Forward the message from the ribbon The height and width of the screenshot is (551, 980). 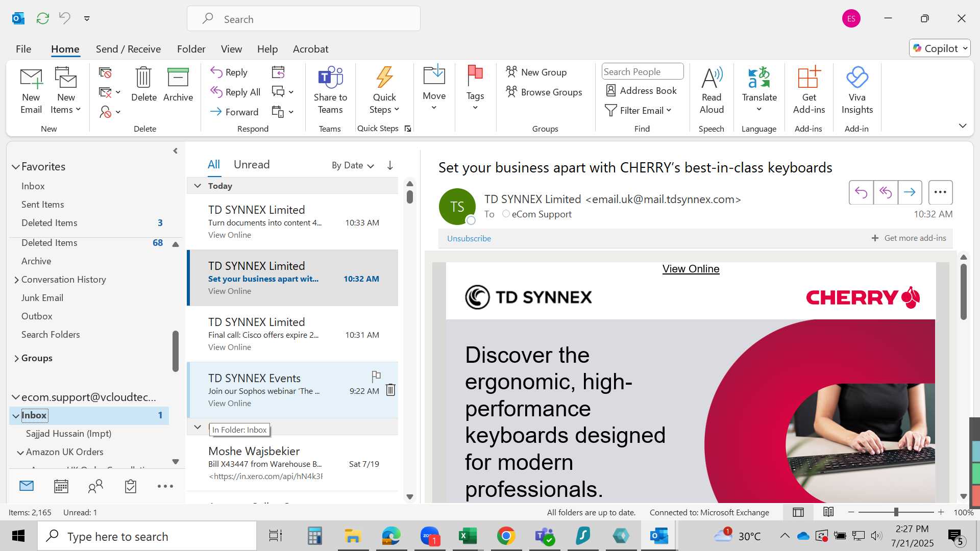(x=234, y=112)
